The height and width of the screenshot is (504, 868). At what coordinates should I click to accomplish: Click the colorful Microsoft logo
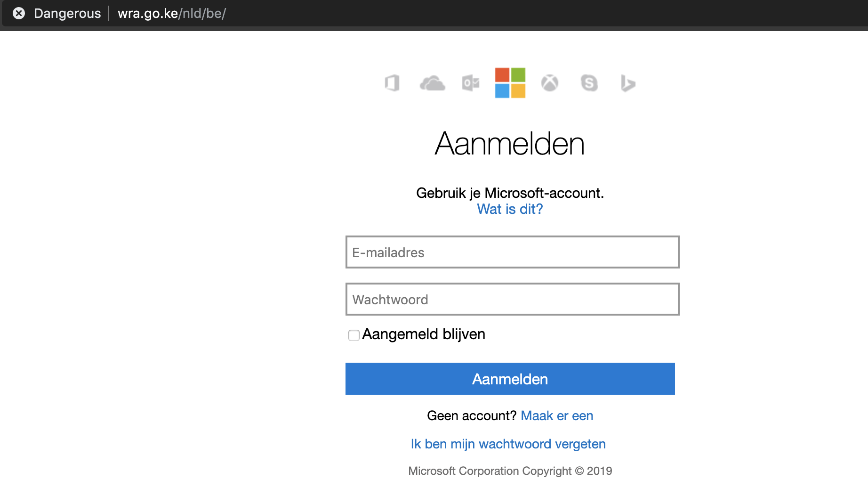pos(510,83)
